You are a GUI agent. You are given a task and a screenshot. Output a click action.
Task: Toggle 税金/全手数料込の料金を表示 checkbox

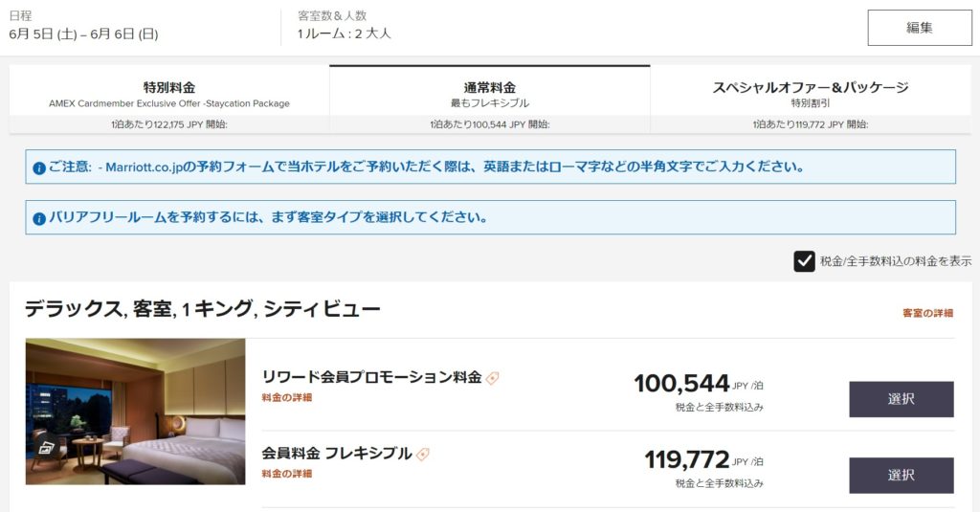pos(804,261)
